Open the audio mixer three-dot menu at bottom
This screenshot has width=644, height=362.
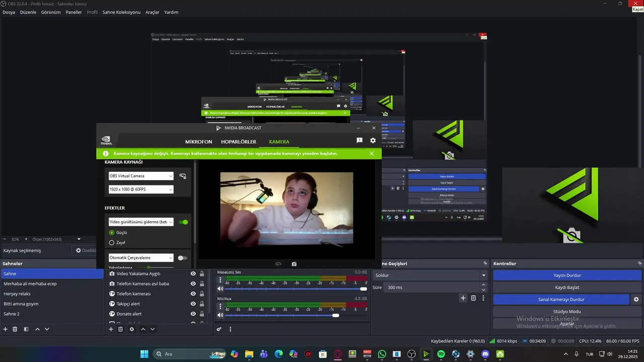(230, 329)
